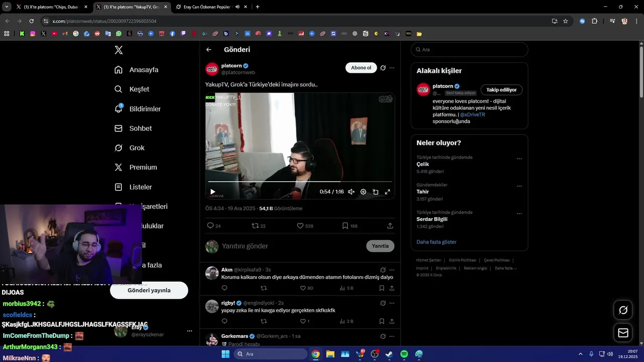Open floating messages envelope button
The image size is (644, 362).
[x=623, y=333]
